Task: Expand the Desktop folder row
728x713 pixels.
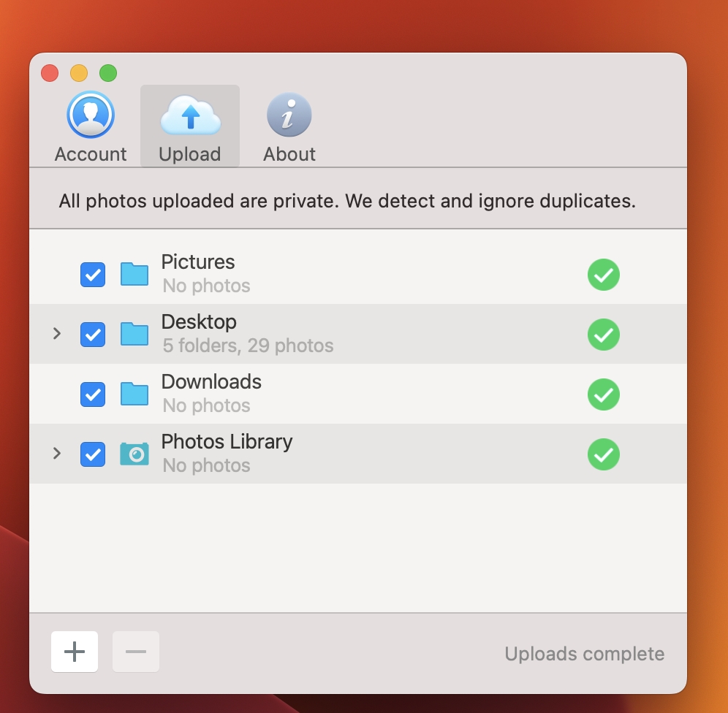Action: 57,334
